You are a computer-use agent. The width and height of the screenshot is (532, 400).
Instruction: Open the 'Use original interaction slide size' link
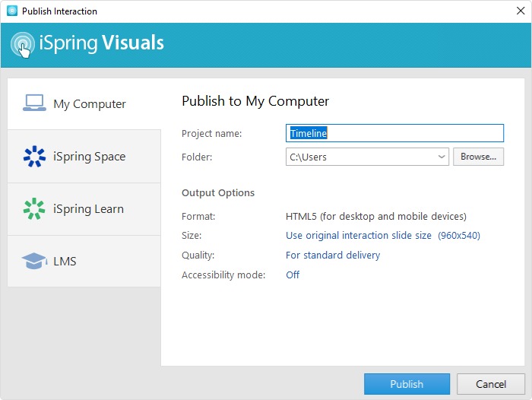[359, 236]
